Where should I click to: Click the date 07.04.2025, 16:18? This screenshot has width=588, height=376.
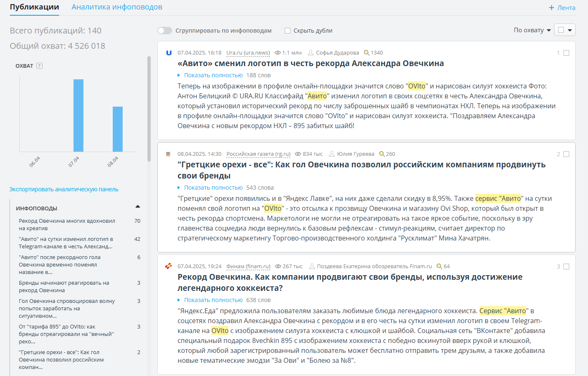coord(199,53)
